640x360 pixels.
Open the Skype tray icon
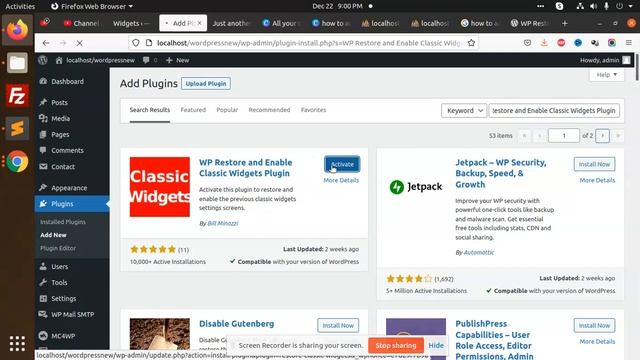click(x=559, y=6)
